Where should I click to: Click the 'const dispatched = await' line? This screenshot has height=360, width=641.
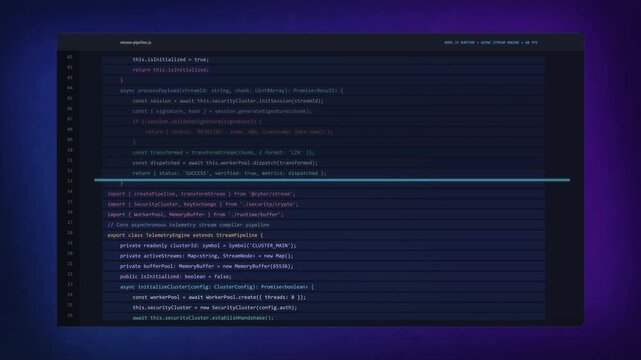point(225,163)
